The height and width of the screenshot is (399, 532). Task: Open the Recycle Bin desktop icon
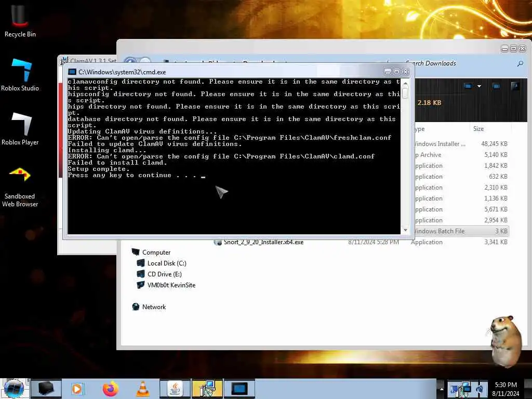coord(20,21)
